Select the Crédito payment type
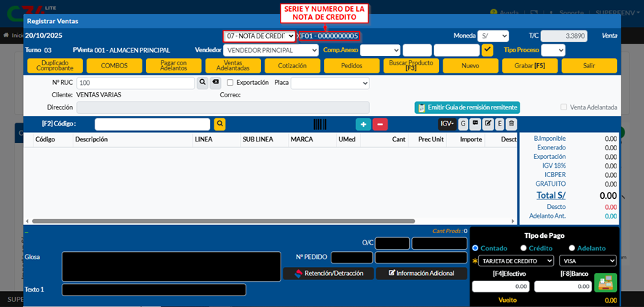Image resolution: width=644 pixels, height=307 pixels. coord(523,248)
